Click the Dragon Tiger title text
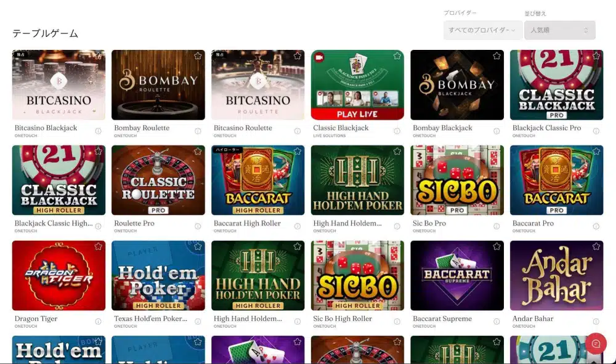Viewport: 616px width, 364px height. pyautogui.click(x=36, y=318)
